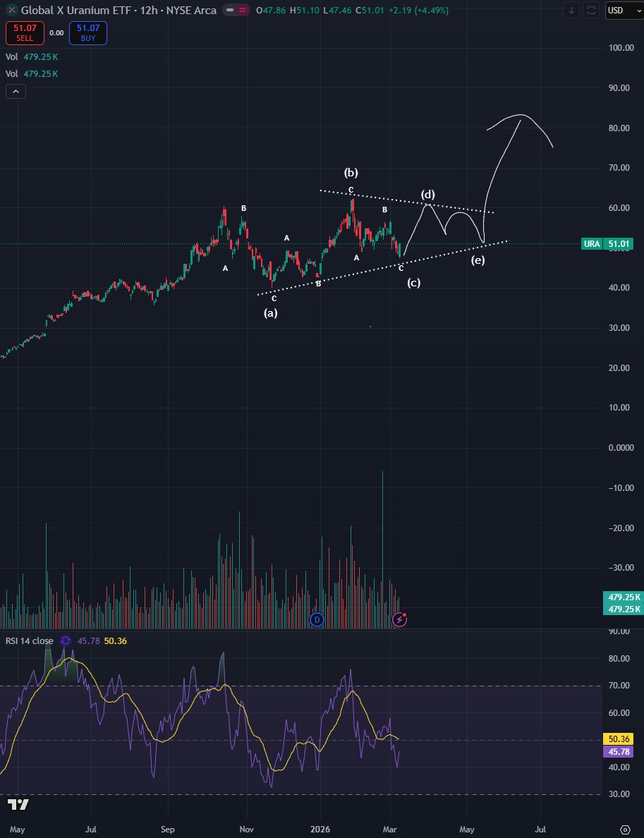Open chart settings via the gear icon
This screenshot has width=644, height=838.
pyautogui.click(x=625, y=830)
